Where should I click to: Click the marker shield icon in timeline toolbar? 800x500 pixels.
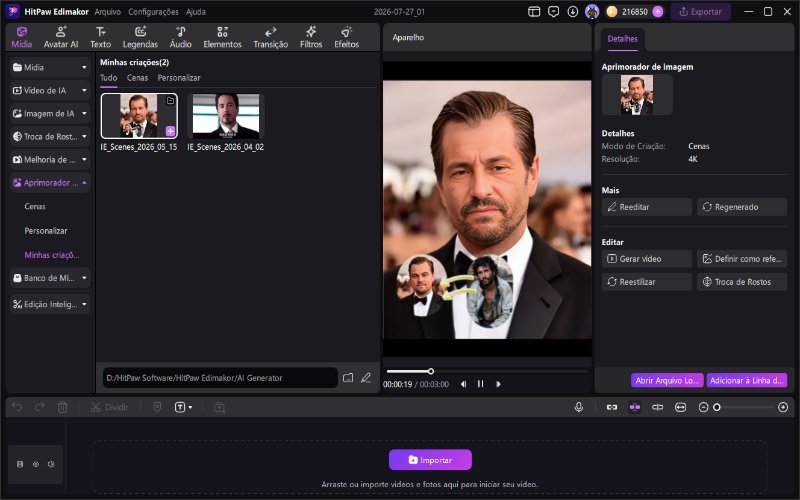(157, 407)
